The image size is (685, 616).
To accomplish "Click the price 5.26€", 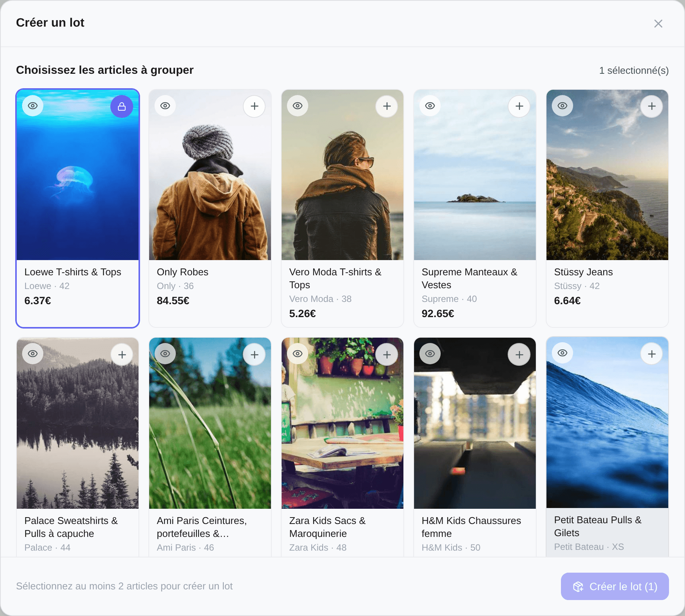I will tap(303, 314).
